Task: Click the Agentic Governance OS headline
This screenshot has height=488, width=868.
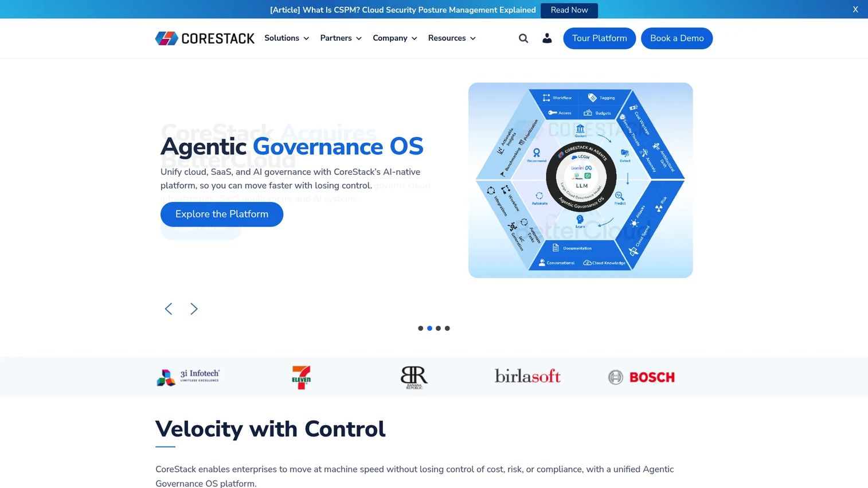Action: [292, 147]
